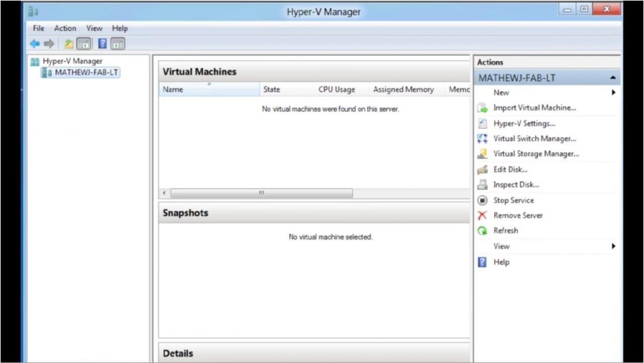This screenshot has width=644, height=363.
Task: Click the Back arrow toolbar icon
Action: tap(35, 44)
